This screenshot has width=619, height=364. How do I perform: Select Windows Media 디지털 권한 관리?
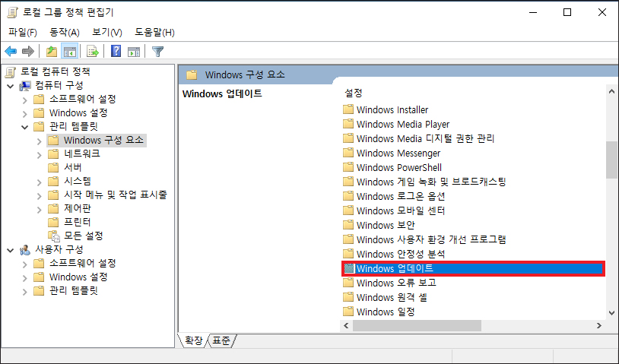click(425, 138)
